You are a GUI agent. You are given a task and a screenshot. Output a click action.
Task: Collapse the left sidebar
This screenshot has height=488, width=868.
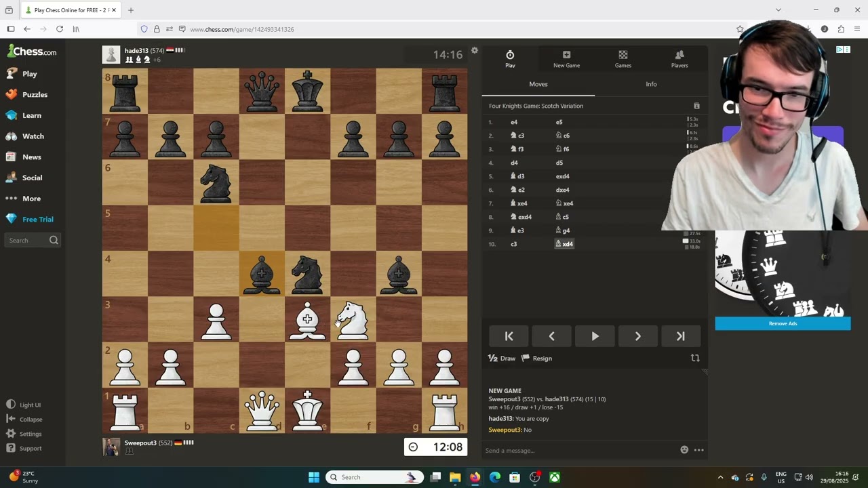click(24, 420)
